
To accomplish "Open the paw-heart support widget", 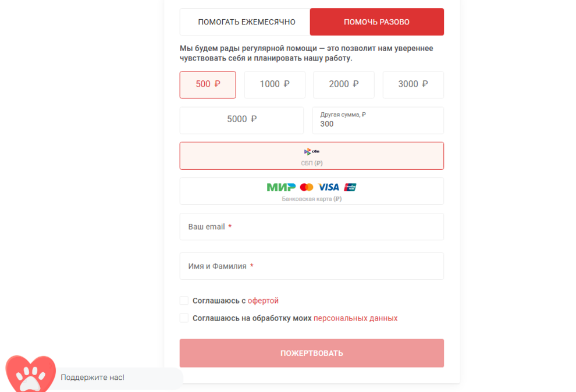I will 29,375.
